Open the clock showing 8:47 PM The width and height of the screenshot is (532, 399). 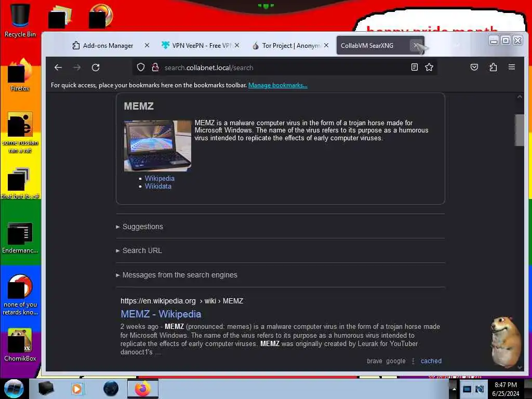pos(506,389)
